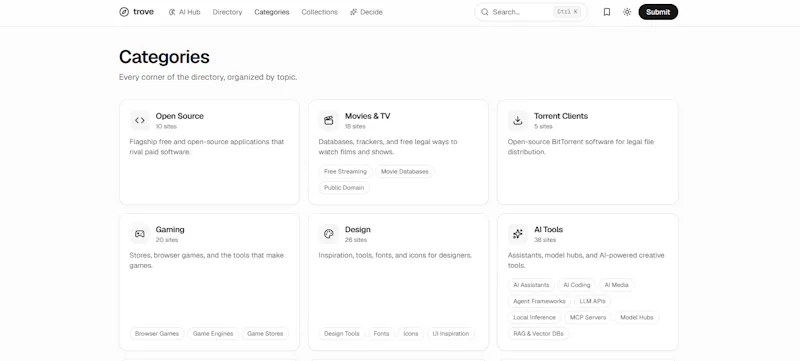Click the Movies & TV clapperboard icon
The image size is (800, 361).
point(329,121)
